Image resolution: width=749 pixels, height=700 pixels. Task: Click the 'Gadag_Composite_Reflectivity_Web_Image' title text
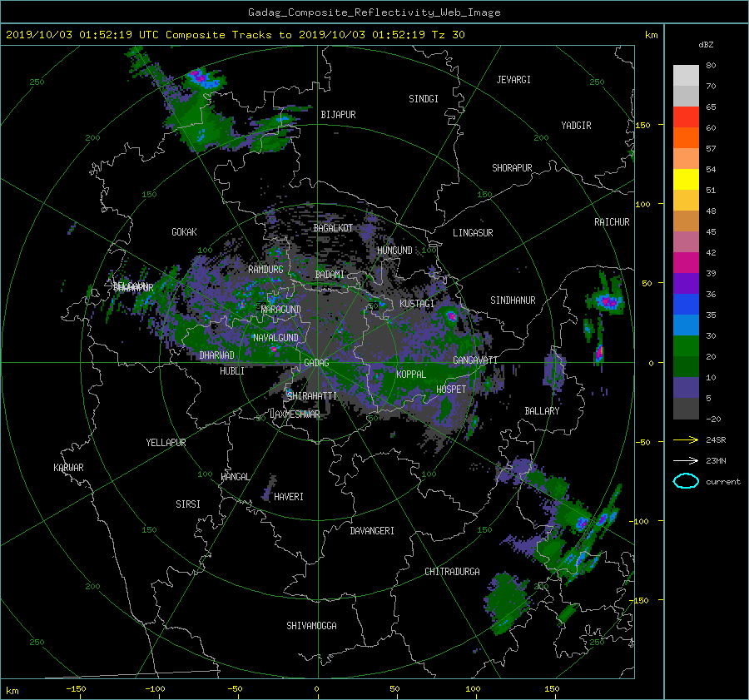coord(374,12)
